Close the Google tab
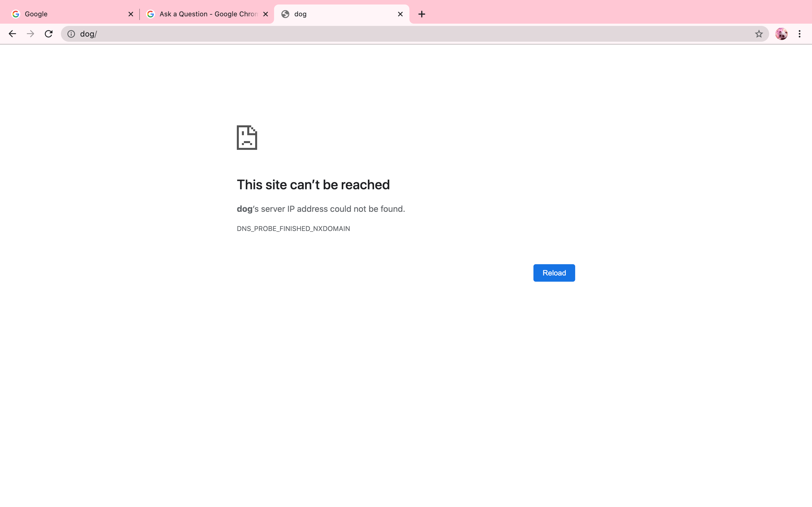The width and height of the screenshot is (812, 507). pos(131,14)
